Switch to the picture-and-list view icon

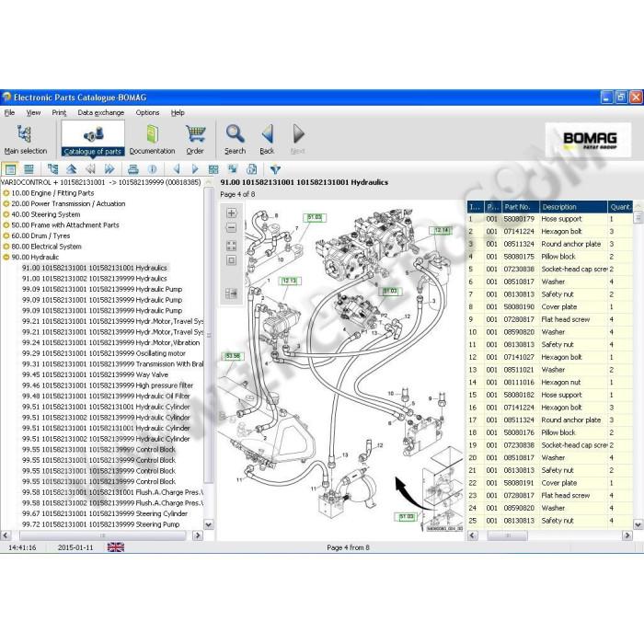tap(11, 169)
